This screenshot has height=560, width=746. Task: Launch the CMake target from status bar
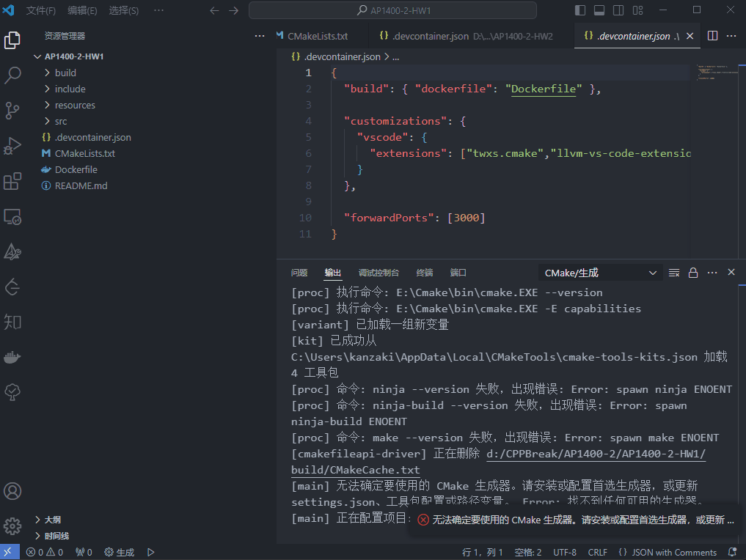click(151, 552)
